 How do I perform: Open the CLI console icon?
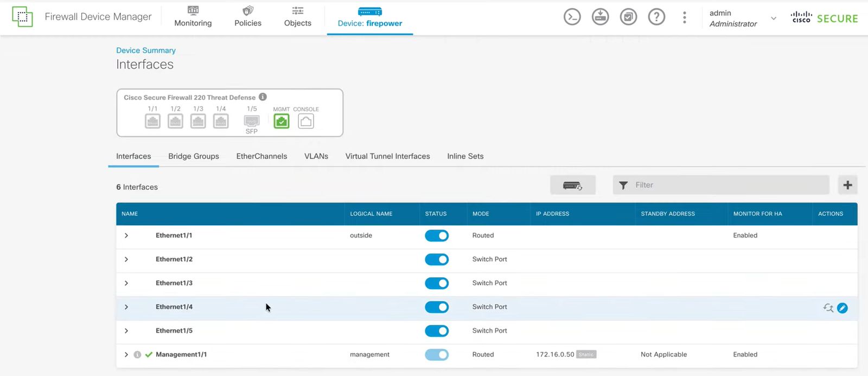click(572, 17)
